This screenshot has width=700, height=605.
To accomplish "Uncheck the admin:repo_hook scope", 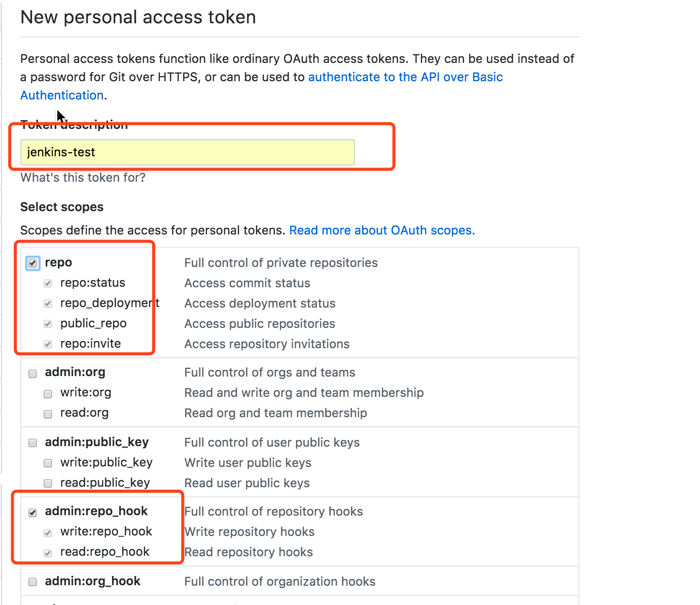I will pos(33,513).
